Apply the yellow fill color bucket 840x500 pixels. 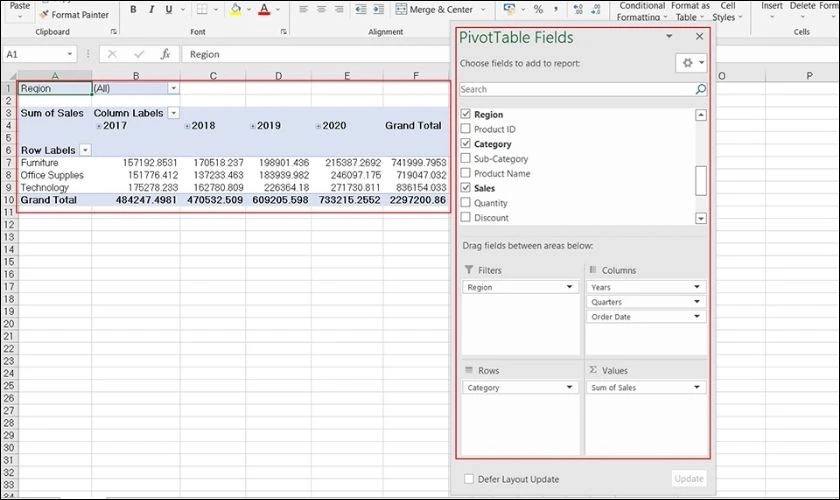tap(235, 9)
